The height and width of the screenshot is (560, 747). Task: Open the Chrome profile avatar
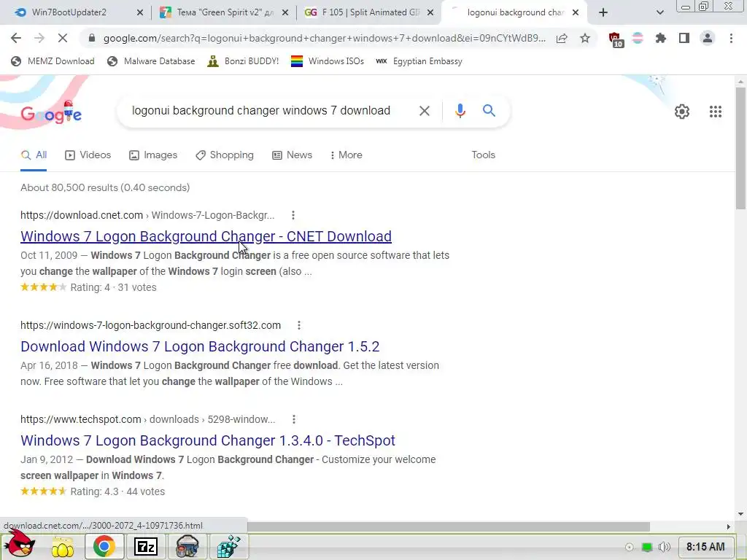click(x=708, y=38)
